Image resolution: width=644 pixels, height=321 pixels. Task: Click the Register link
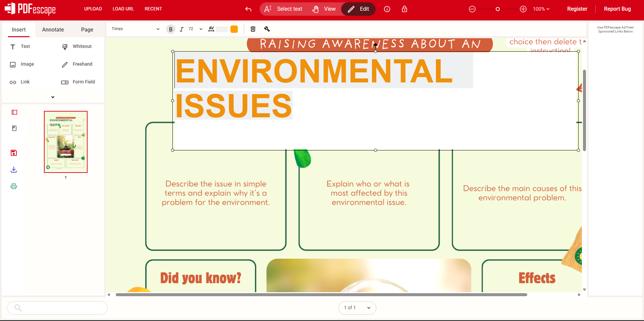pyautogui.click(x=577, y=9)
